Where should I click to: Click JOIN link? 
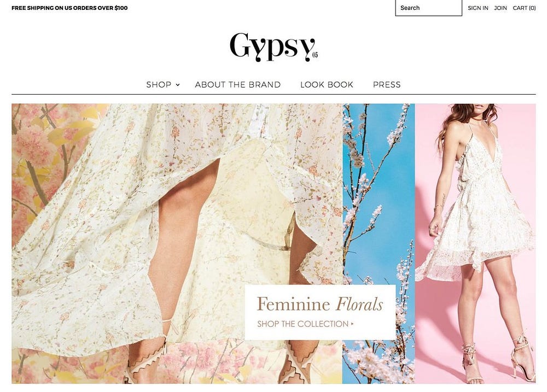pyautogui.click(x=501, y=8)
